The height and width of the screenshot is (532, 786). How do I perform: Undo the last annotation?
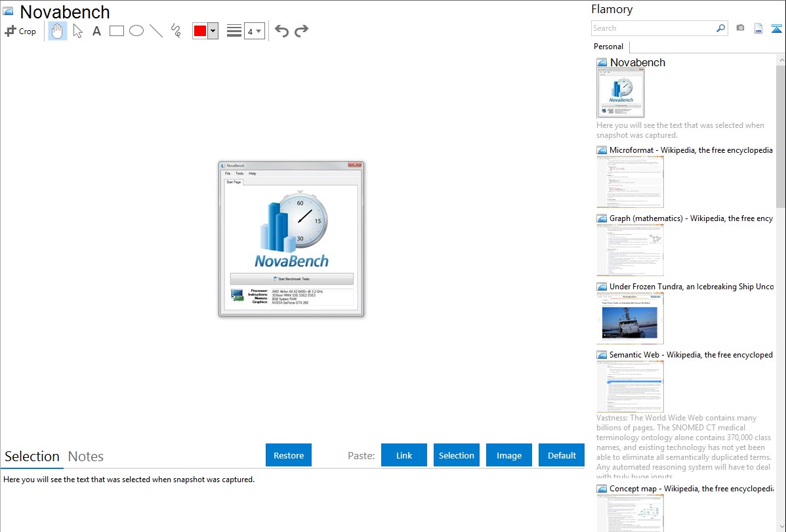[281, 31]
